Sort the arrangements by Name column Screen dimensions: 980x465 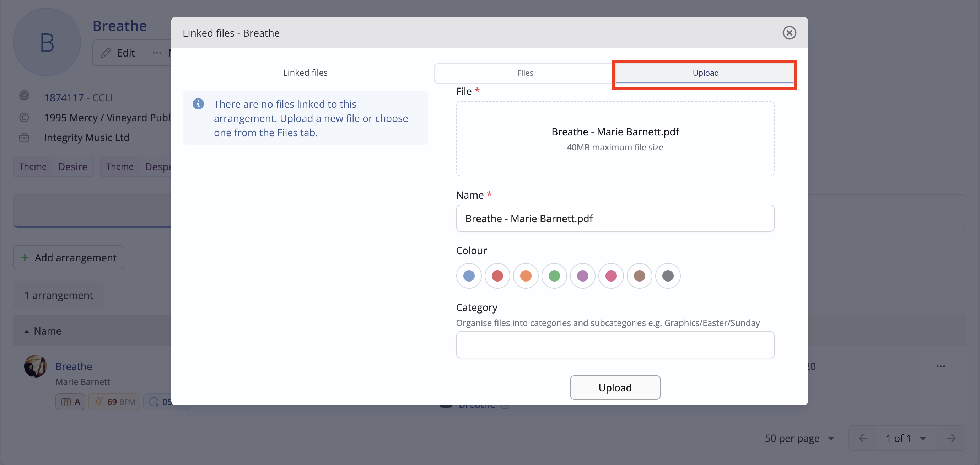[43, 331]
